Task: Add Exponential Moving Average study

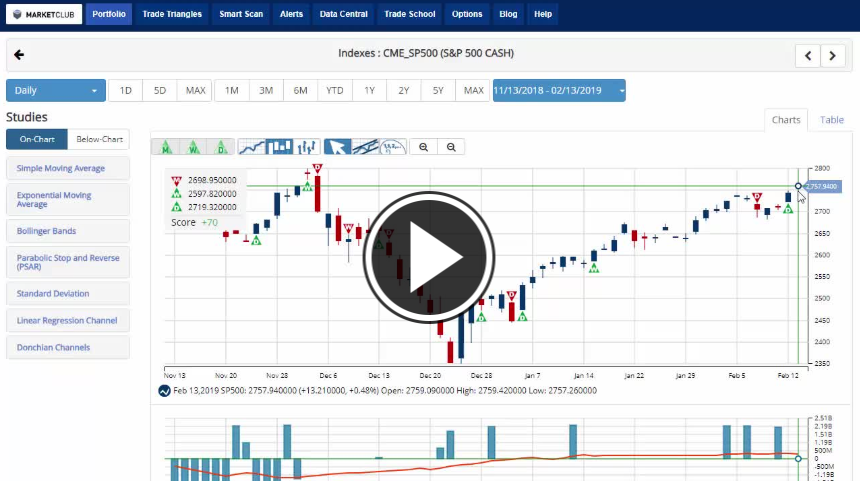Action: 68,200
